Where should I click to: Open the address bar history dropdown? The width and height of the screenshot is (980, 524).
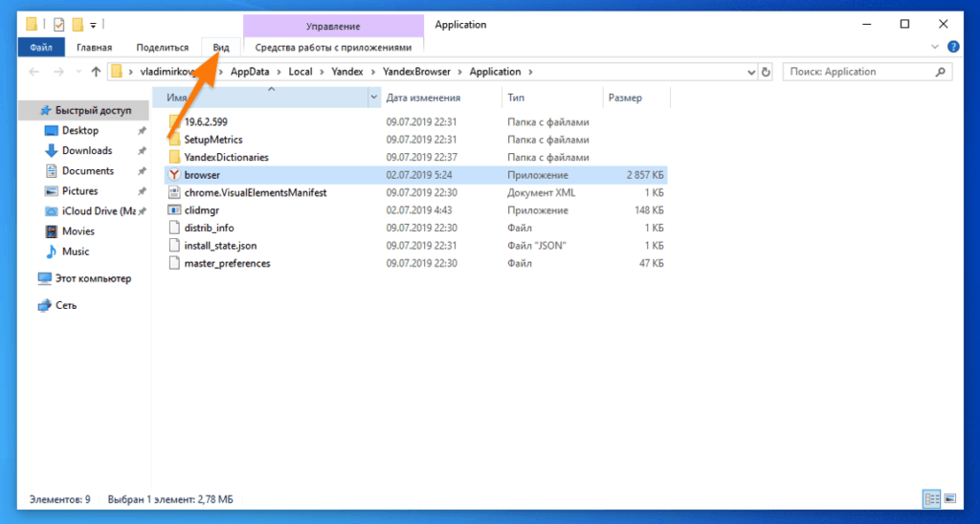(751, 72)
